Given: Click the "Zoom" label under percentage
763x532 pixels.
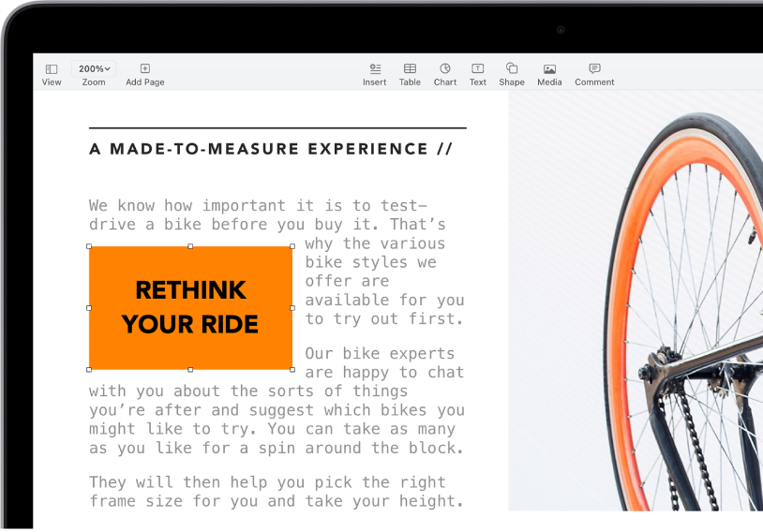Looking at the screenshot, I should click(94, 82).
